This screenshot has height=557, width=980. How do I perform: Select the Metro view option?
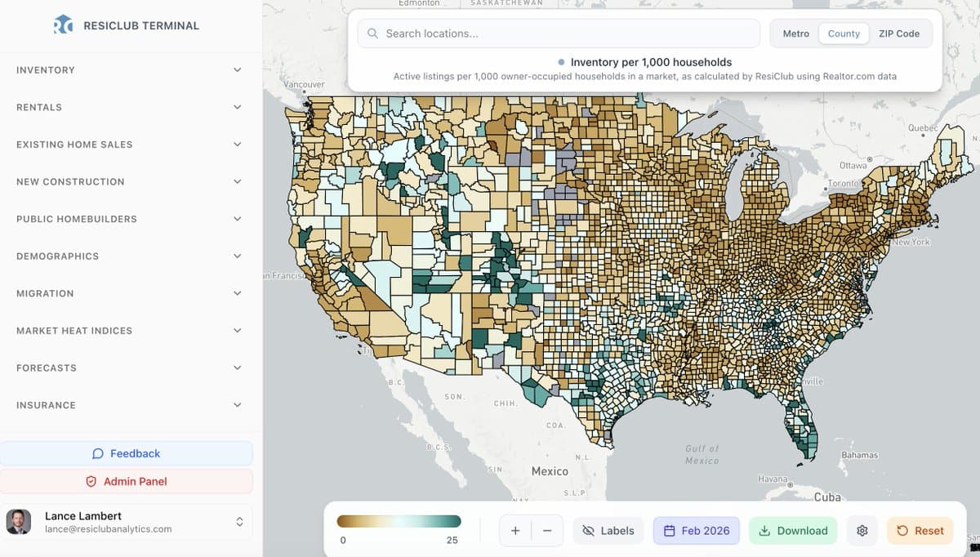[795, 33]
